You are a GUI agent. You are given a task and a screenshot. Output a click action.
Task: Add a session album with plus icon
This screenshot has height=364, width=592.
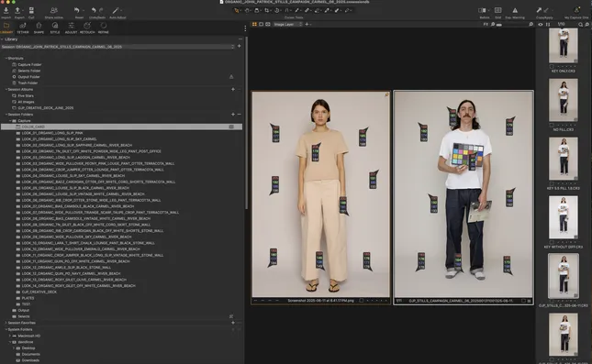(x=233, y=90)
